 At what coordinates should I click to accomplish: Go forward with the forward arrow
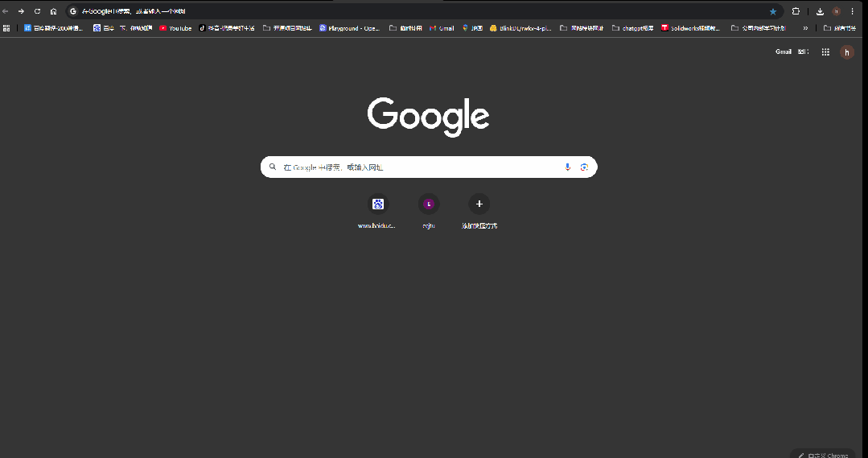[21, 11]
